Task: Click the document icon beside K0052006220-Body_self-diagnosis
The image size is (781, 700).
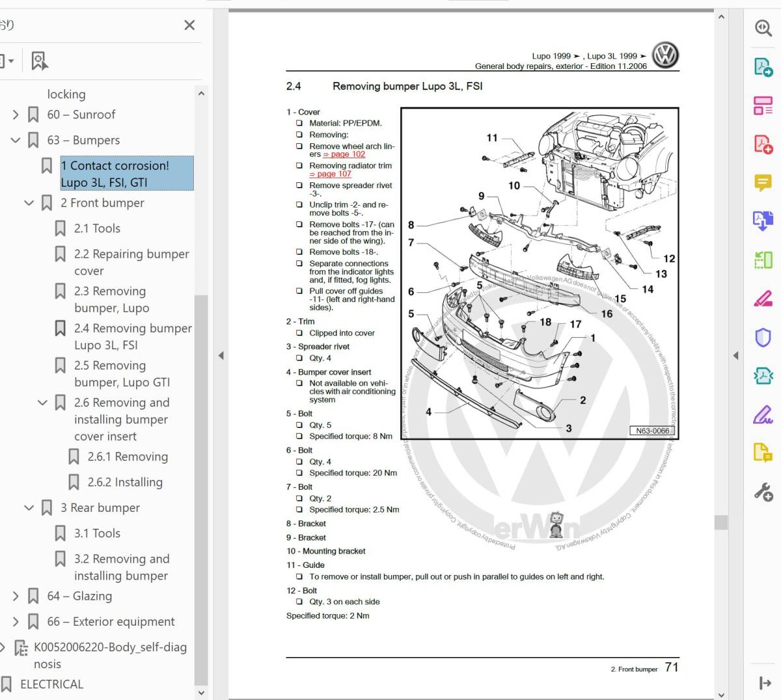Action: [21, 648]
